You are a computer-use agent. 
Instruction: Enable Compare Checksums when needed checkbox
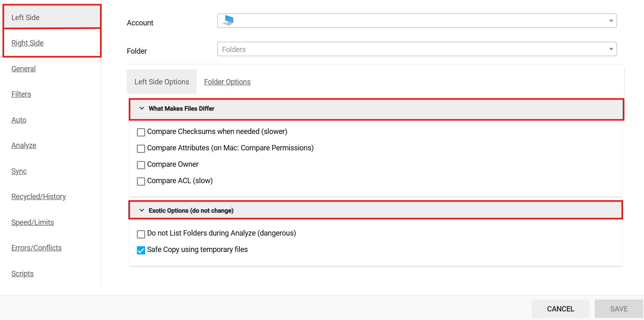[141, 132]
